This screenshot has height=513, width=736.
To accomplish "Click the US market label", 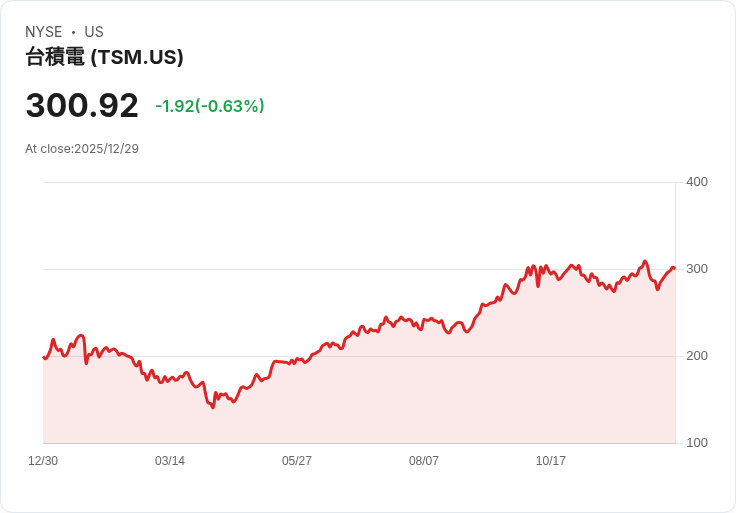I will point(94,32).
